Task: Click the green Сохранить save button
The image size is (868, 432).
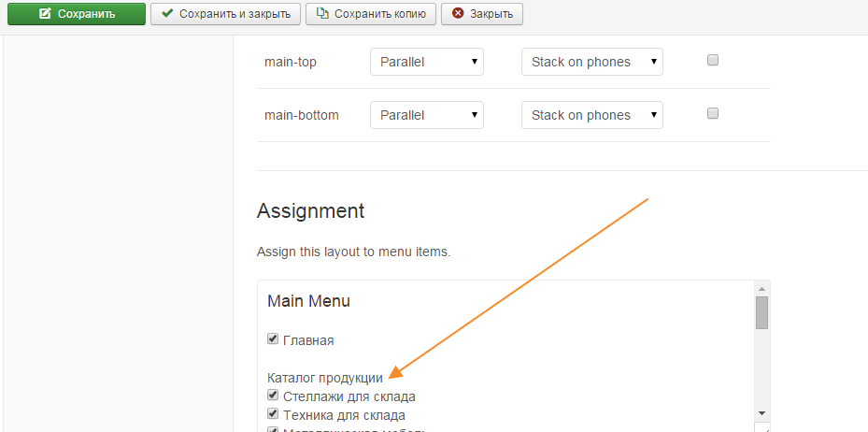Action: tap(77, 14)
